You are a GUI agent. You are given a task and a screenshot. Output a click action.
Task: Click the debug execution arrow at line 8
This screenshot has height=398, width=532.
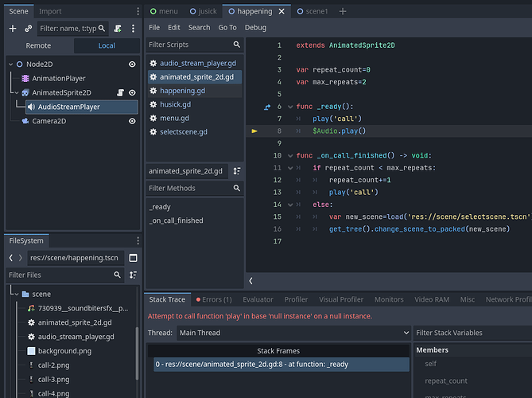(254, 131)
